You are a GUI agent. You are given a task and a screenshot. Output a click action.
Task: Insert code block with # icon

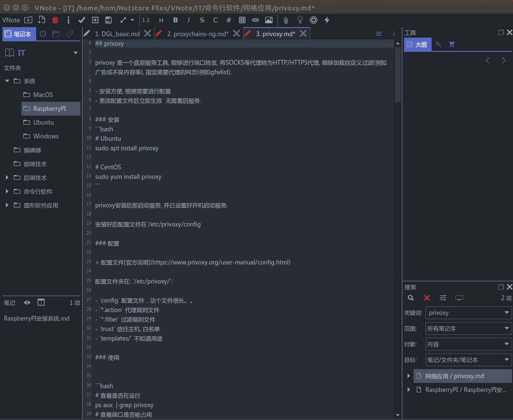229,20
